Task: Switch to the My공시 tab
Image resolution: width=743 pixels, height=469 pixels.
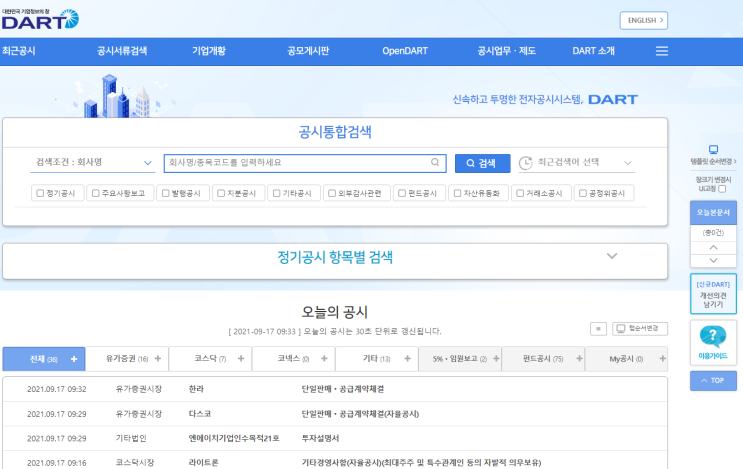Action: tap(626, 359)
